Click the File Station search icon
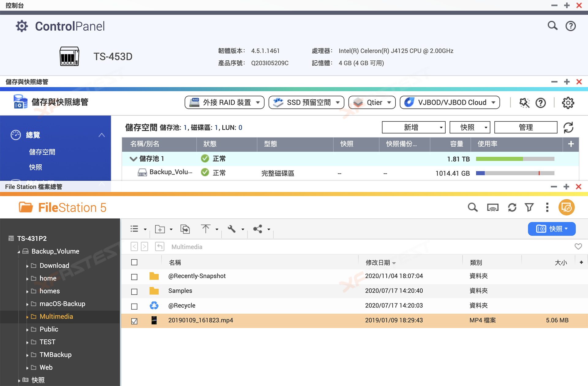Viewport: 588px width, 386px height. coord(473,208)
